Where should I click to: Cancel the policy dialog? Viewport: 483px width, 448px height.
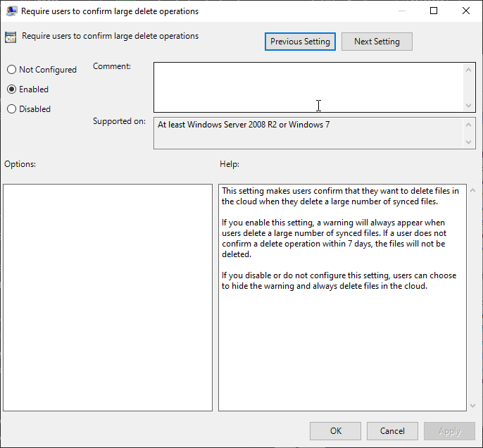tap(392, 431)
